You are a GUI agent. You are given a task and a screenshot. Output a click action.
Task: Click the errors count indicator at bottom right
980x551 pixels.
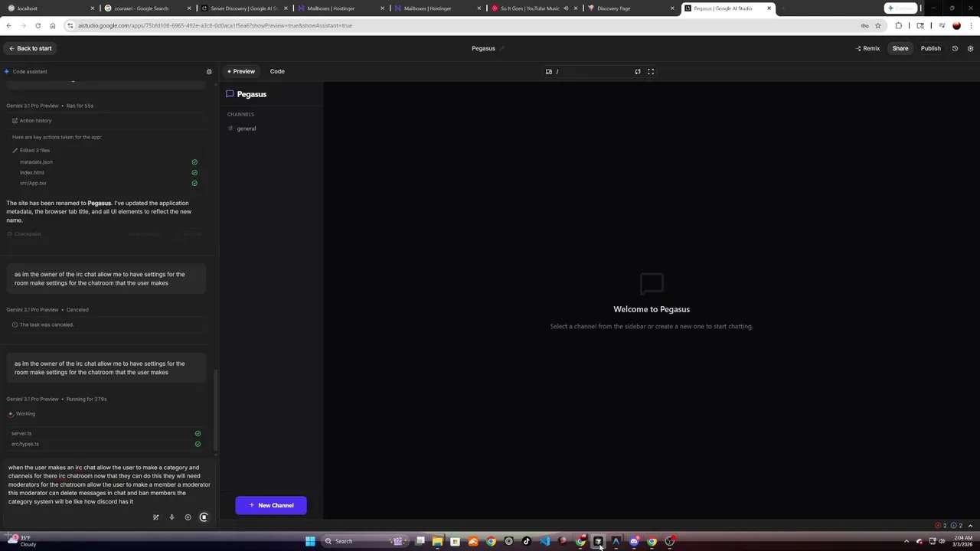click(x=942, y=526)
